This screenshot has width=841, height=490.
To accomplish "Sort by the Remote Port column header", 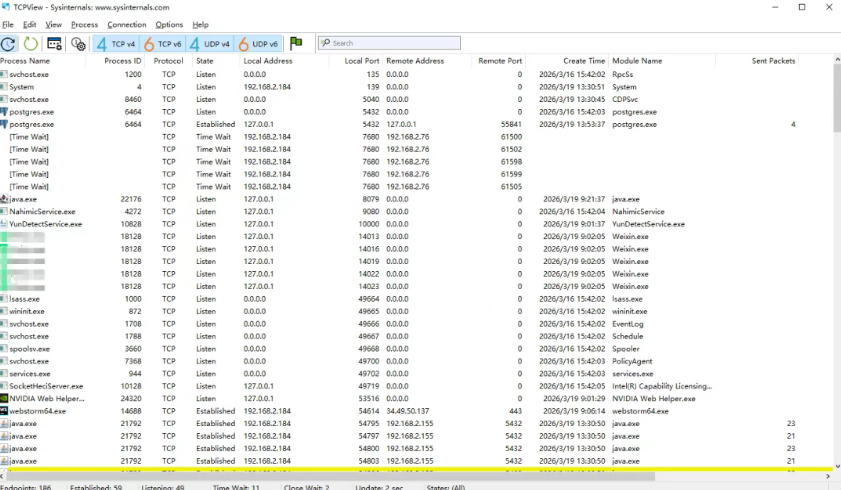I will point(500,61).
